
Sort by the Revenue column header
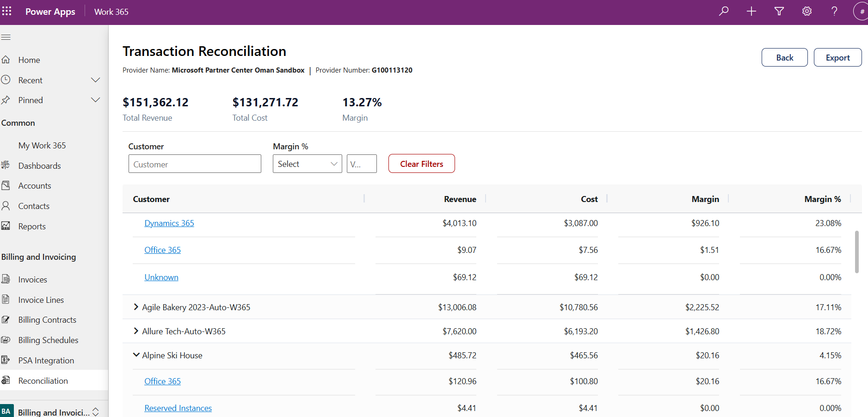click(x=460, y=199)
